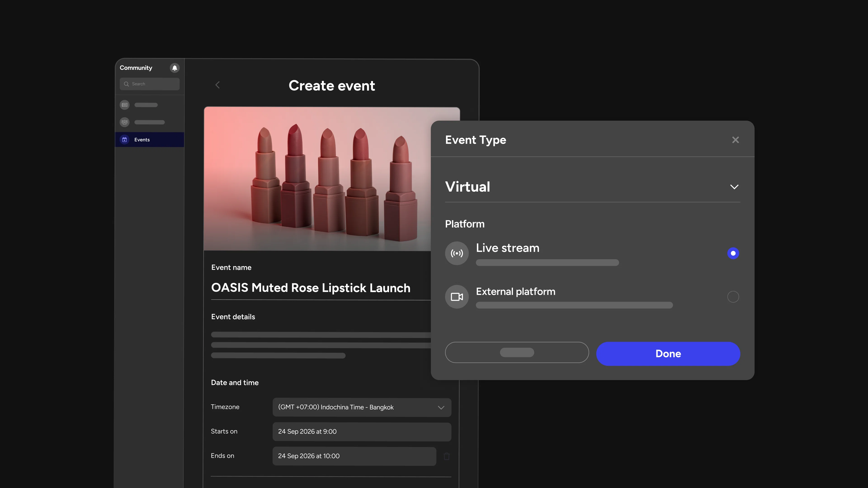Open the Timezone dropdown
The image size is (868, 488).
click(x=362, y=407)
